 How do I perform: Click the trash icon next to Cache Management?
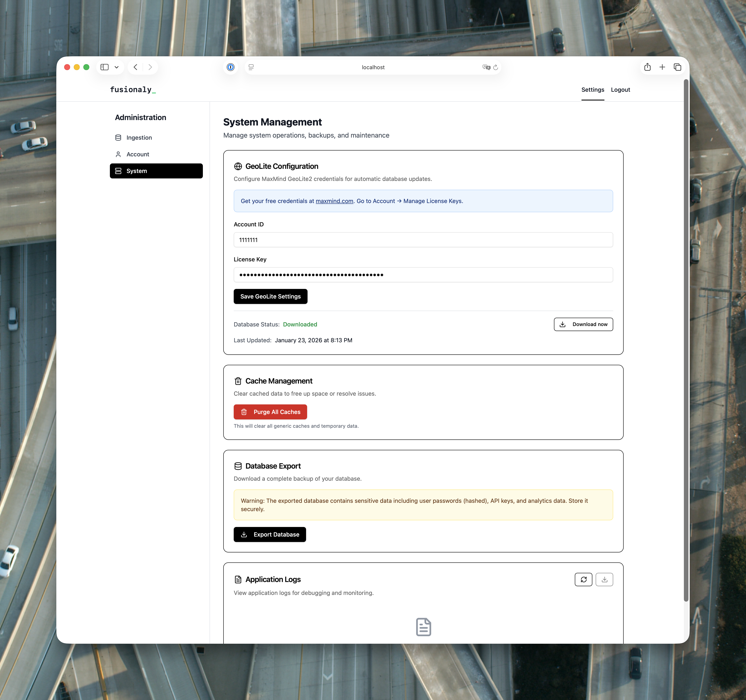(238, 381)
